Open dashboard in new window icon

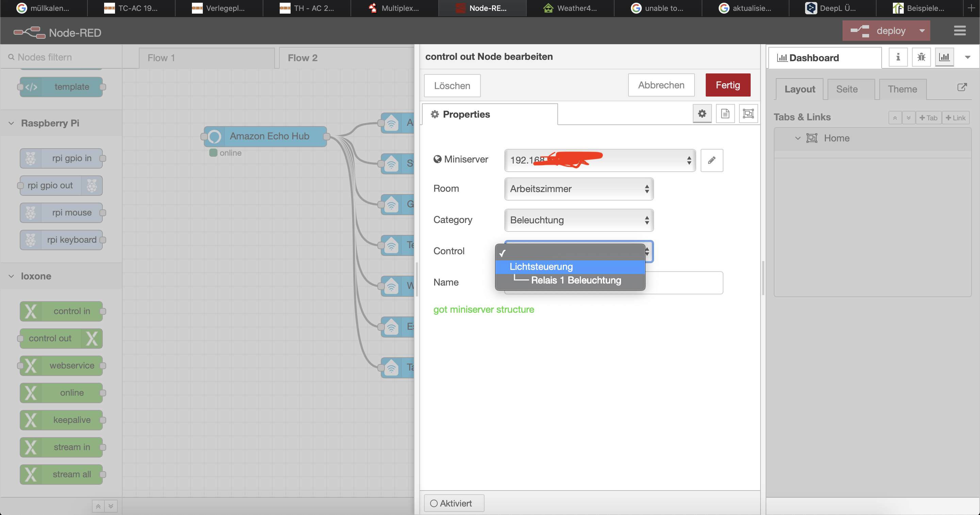pos(962,87)
